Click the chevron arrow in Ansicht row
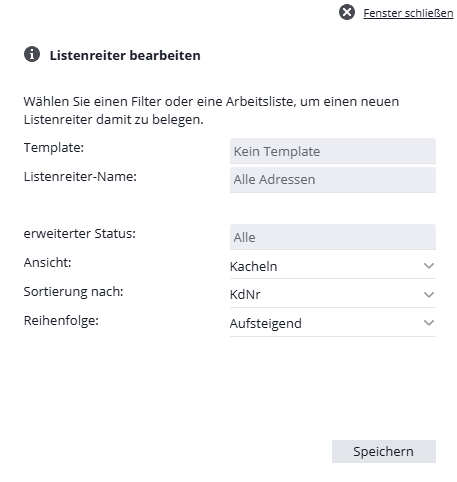The width and height of the screenshot is (457, 482). (429, 266)
